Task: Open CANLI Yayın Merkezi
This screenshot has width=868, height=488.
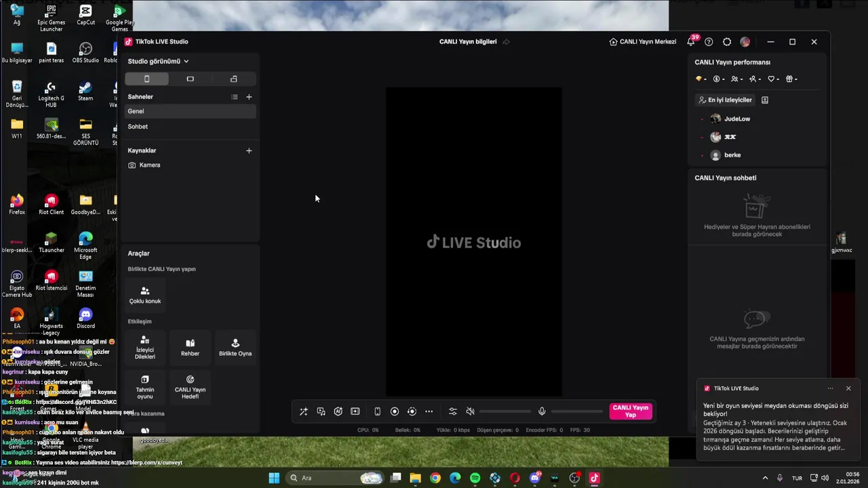Action: pyautogui.click(x=643, y=42)
